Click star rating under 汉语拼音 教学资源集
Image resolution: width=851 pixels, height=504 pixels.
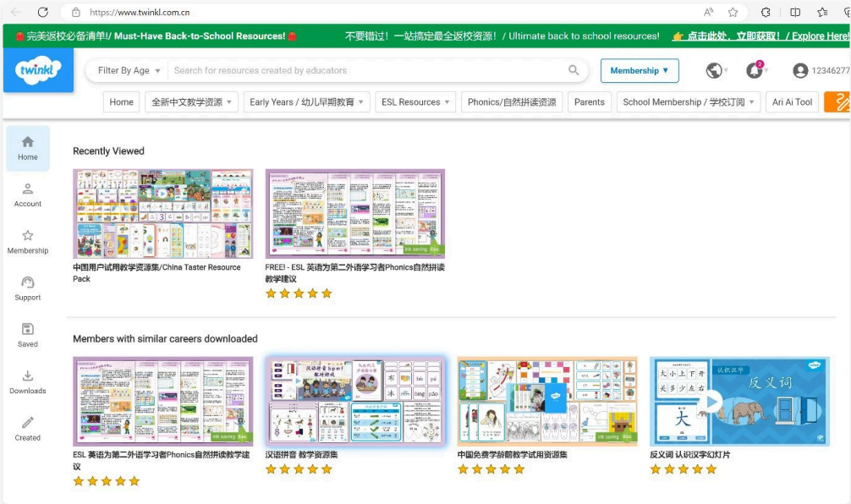[x=299, y=469]
